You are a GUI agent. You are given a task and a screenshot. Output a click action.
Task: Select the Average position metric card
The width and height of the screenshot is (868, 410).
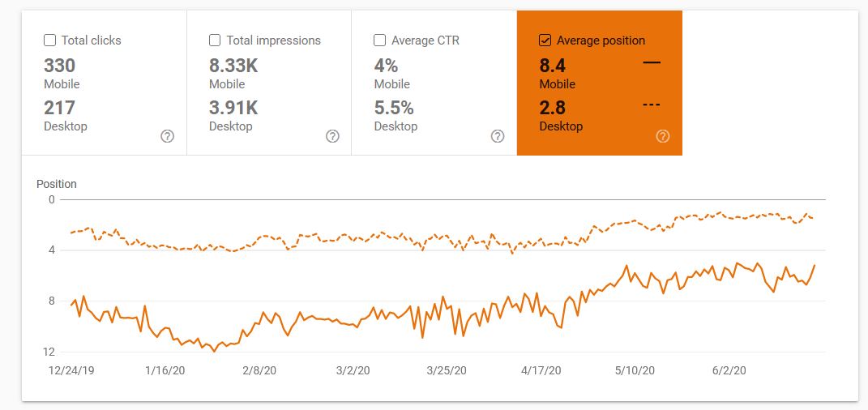coord(600,83)
